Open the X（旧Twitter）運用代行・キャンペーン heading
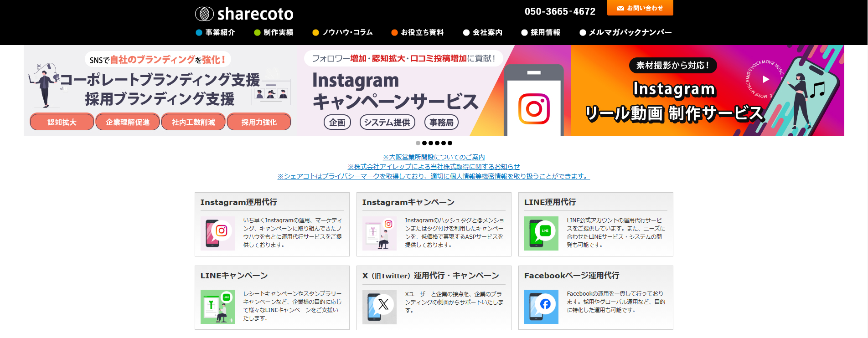The height and width of the screenshot is (338, 868). tap(431, 276)
